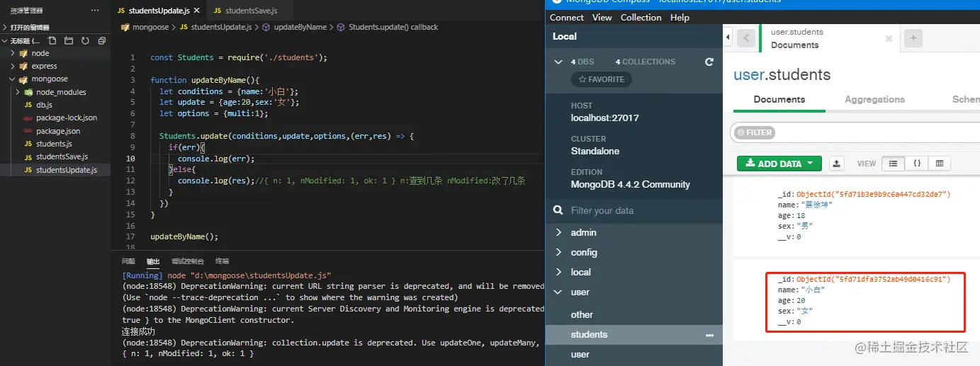Select the 输出 panel tab
Viewport: 980px width, 366px height.
[x=153, y=261]
